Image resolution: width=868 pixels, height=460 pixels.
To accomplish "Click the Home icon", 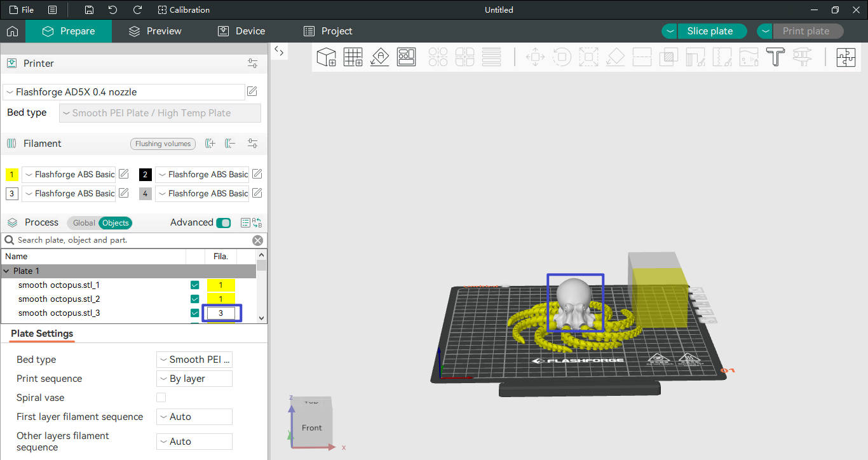I will click(x=12, y=31).
